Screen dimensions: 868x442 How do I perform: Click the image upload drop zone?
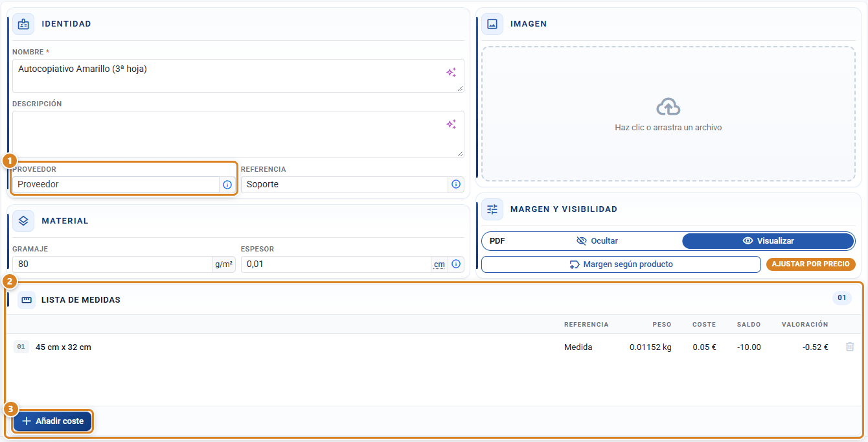pos(668,113)
